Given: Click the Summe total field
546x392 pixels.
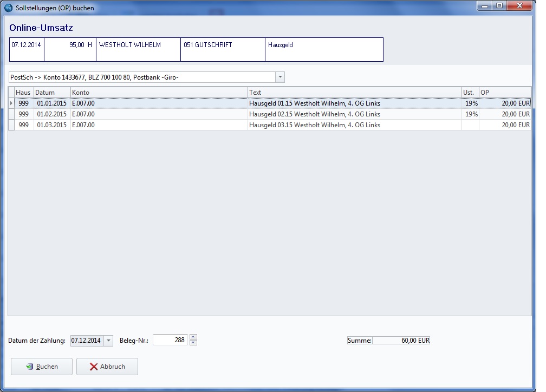Looking at the screenshot, I should pyautogui.click(x=401, y=341).
